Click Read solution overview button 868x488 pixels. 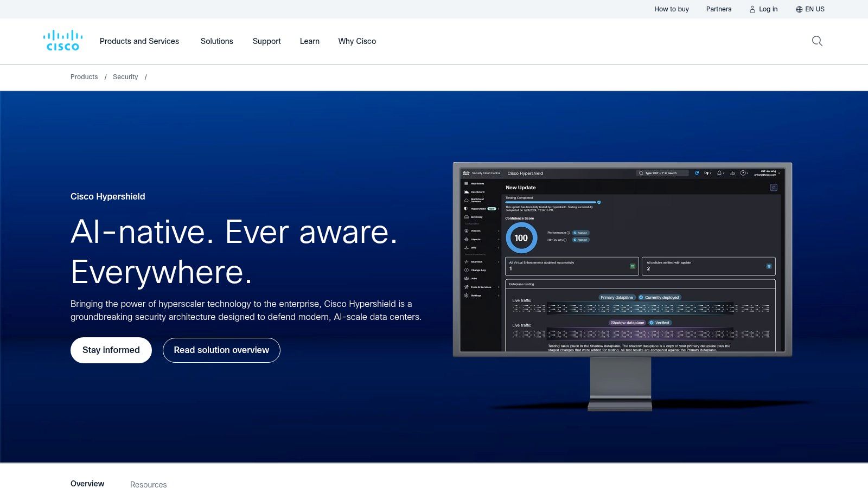tap(221, 350)
